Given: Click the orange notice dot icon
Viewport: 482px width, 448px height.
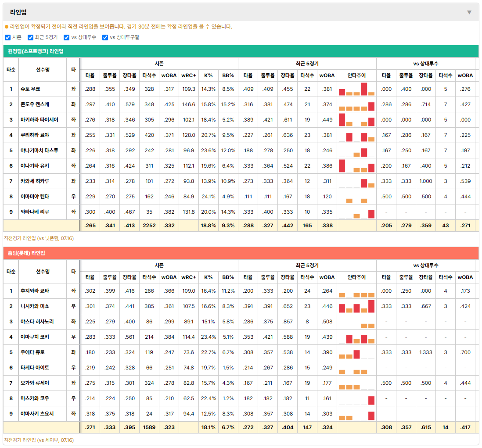Looking at the screenshot, I should coord(7,27).
